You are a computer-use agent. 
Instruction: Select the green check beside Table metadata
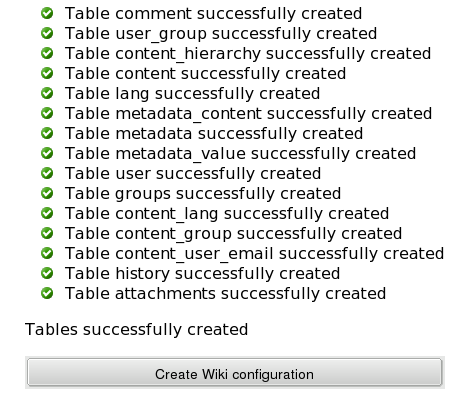coord(47,133)
